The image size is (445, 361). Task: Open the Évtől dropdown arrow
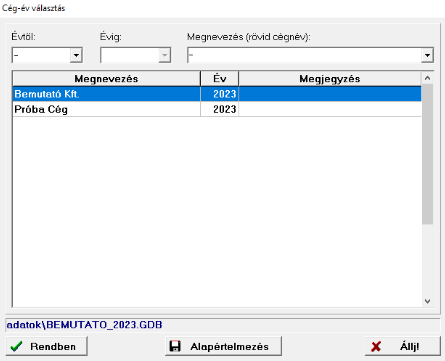[x=76, y=55]
